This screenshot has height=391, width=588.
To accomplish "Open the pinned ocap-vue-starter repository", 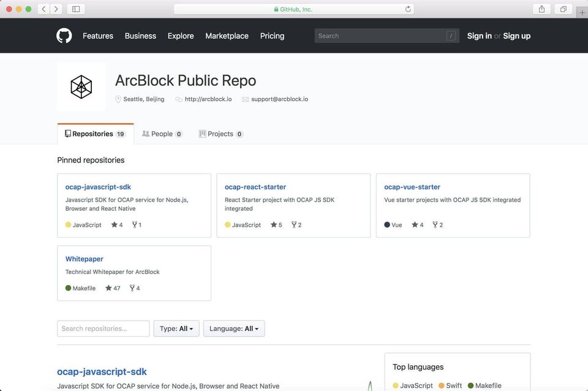I will [412, 187].
